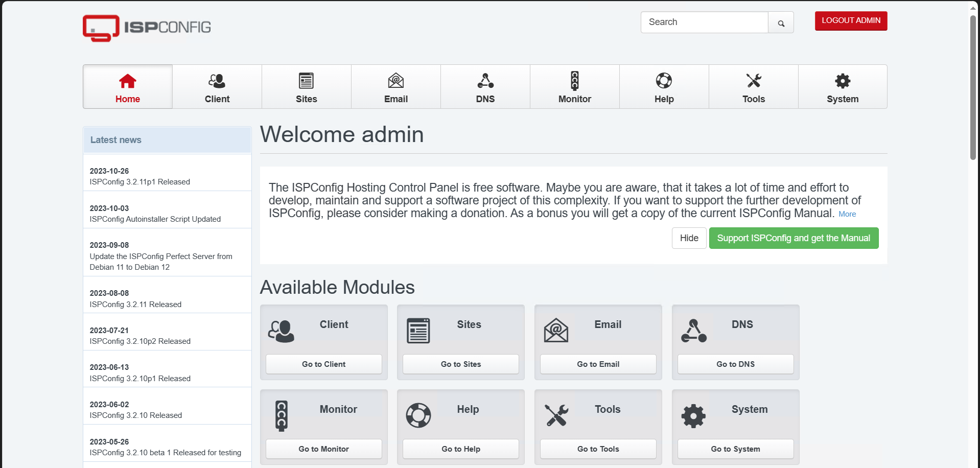Focus the Search input field
The height and width of the screenshot is (468, 980).
[x=705, y=22]
